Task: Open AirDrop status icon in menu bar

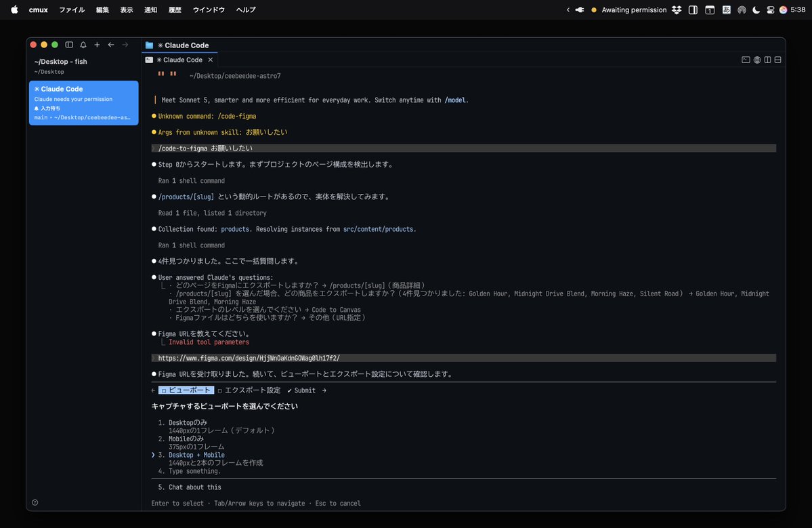Action: pyautogui.click(x=742, y=9)
